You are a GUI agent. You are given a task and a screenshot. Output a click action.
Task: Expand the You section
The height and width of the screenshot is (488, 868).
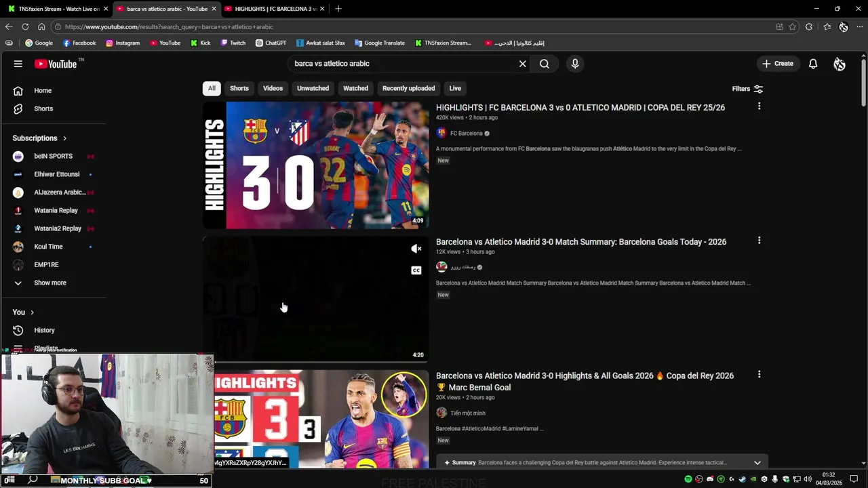tap(24, 312)
